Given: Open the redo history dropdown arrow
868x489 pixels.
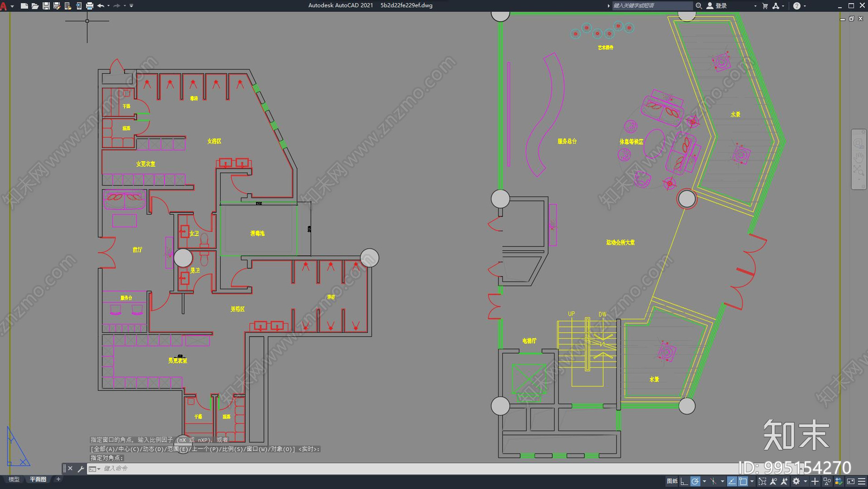Looking at the screenshot, I should (x=125, y=6).
